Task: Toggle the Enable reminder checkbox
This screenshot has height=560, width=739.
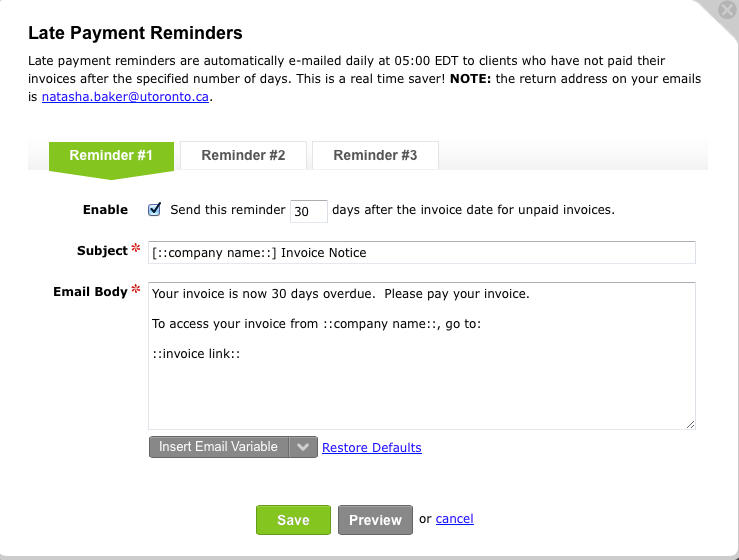Action: coord(154,209)
